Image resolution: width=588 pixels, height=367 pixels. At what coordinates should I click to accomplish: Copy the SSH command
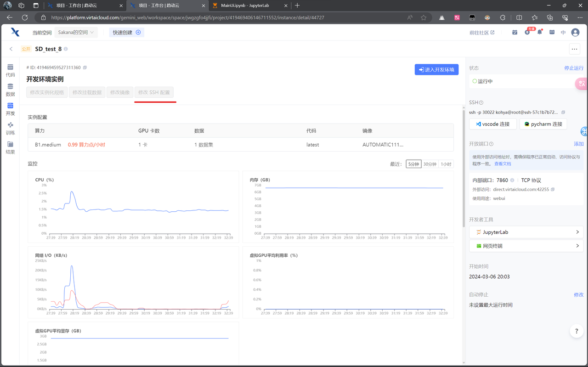(x=563, y=112)
